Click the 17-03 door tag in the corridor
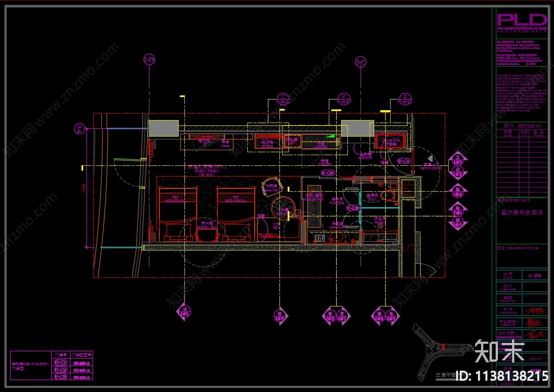The image size is (554, 392). tap(328, 173)
